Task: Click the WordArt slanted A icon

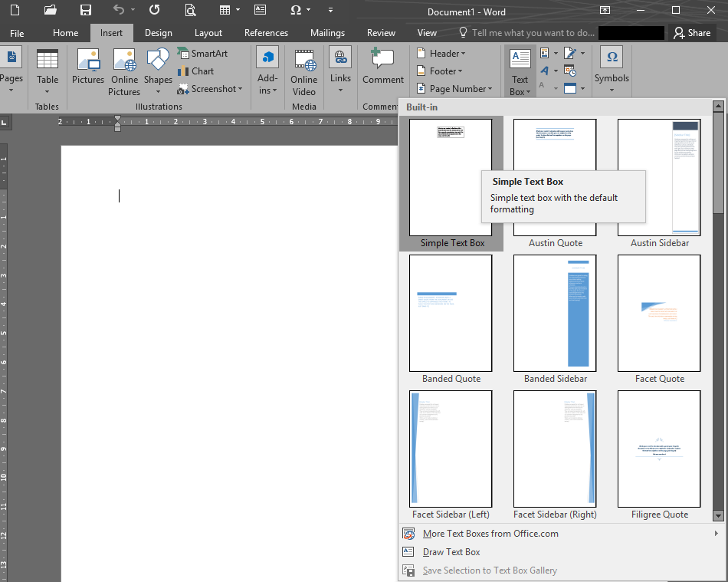Action: click(x=545, y=71)
